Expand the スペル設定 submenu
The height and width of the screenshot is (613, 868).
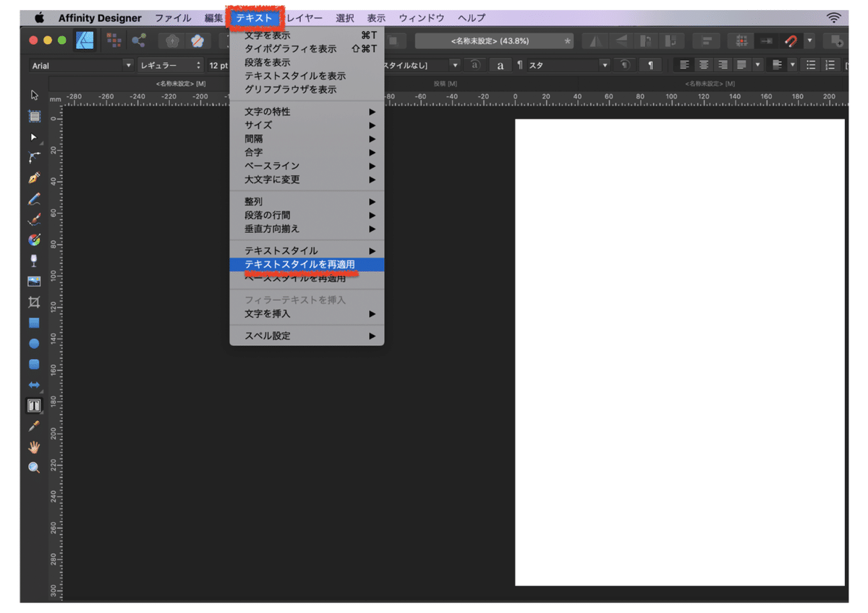[x=307, y=336]
